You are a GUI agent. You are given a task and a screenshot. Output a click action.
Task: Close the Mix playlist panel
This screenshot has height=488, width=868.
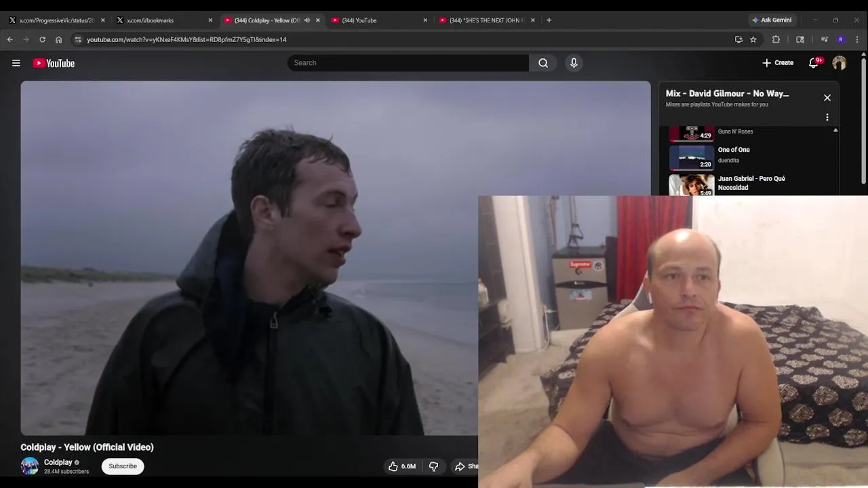click(x=827, y=98)
